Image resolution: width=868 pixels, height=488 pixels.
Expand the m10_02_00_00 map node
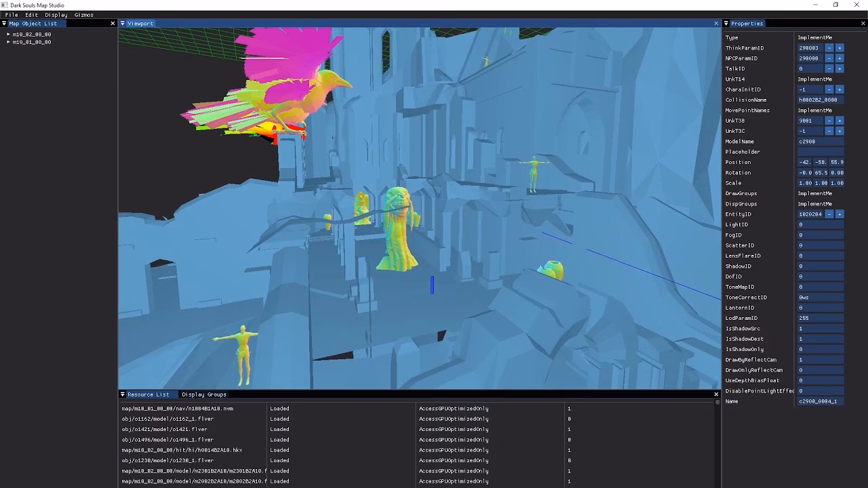click(8, 35)
